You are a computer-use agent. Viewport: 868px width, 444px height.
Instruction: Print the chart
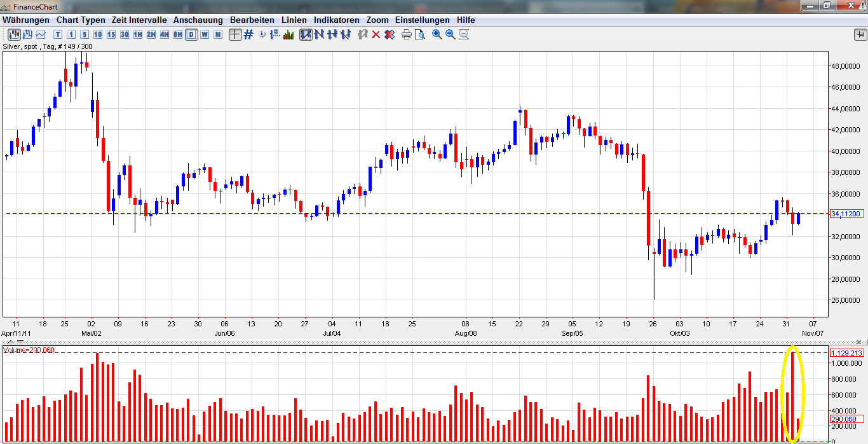[407, 34]
